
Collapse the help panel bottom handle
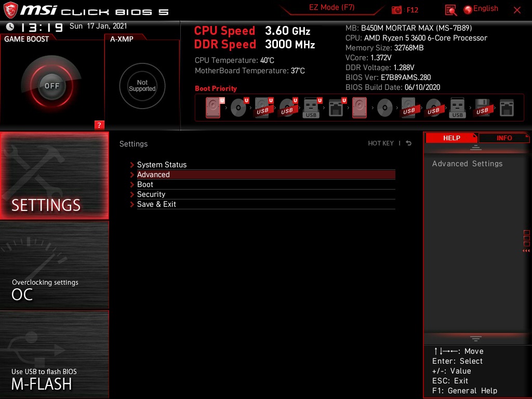[x=476, y=338]
